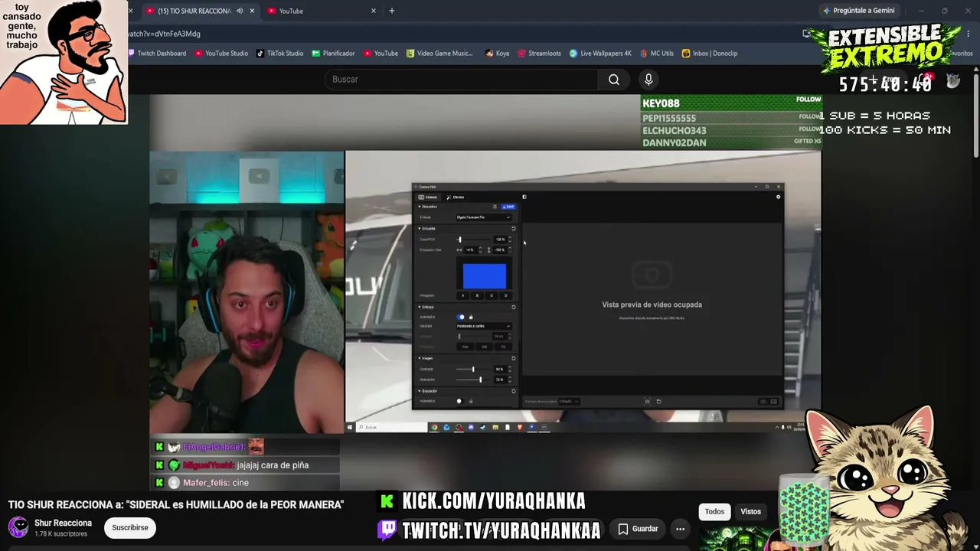Open the Medición metering dropdown
Viewport: 980px width, 551px height.
[484, 326]
